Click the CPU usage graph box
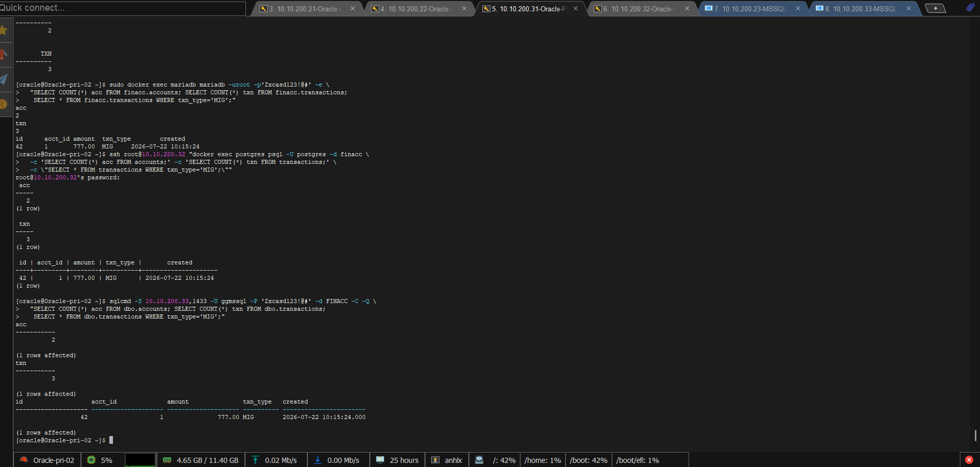The image size is (980, 467). point(140,460)
